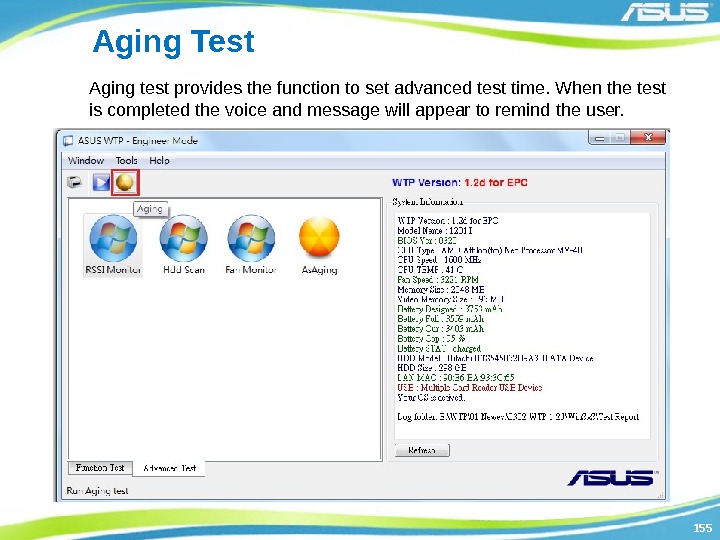The image size is (720, 540).
Task: Select the HDD Size line
Action: (x=432, y=368)
